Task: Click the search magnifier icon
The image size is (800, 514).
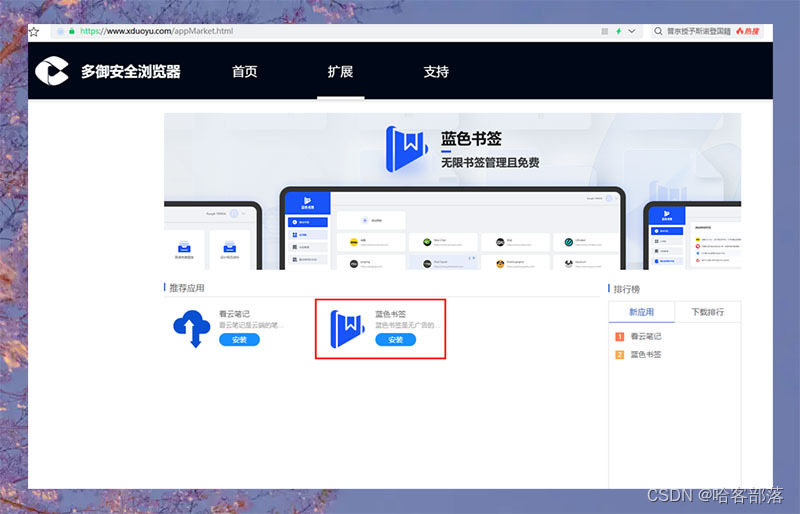Action: coord(658,31)
